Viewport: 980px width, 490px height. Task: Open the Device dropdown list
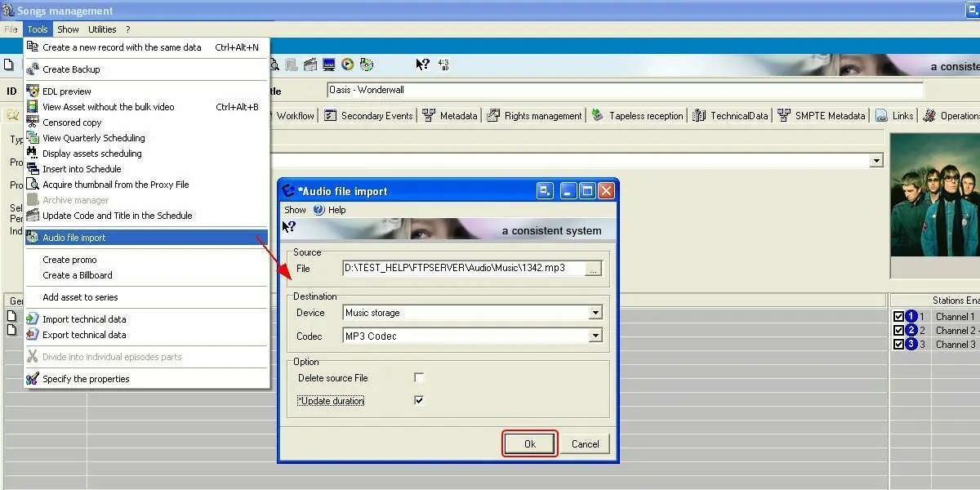pos(595,313)
